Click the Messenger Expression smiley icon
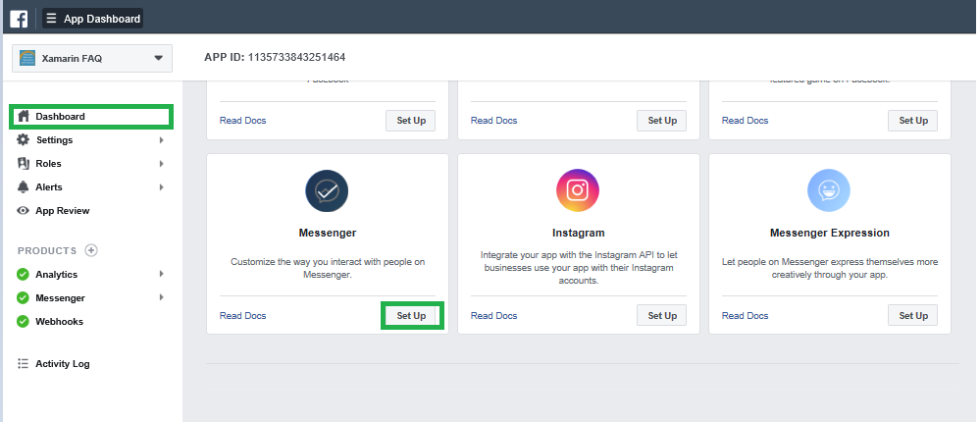The width and height of the screenshot is (980, 422). 829,190
